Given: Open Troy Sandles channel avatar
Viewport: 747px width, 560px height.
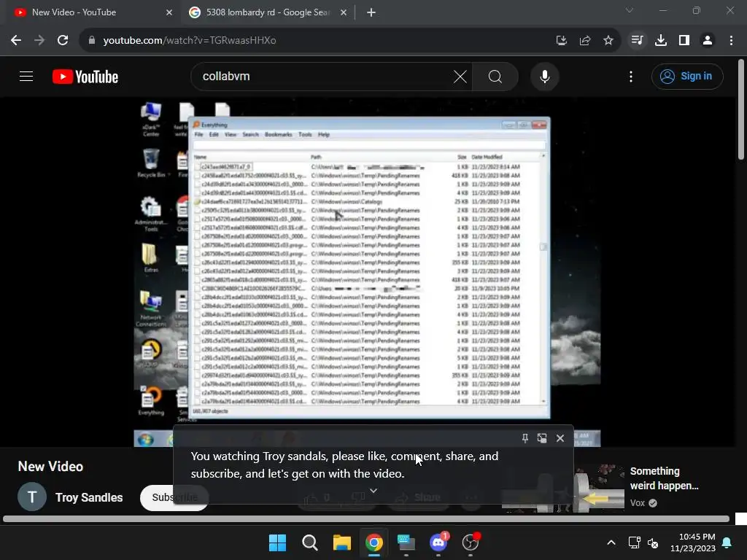Looking at the screenshot, I should pos(32,497).
